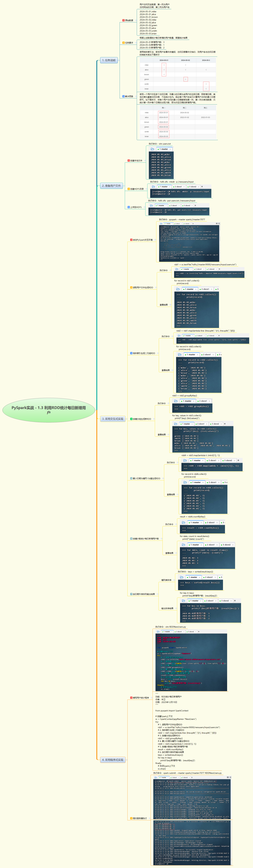Collapse the 3. 采用交互式实现 branch
This screenshot has height=868, width=253.
click(x=127, y=419)
